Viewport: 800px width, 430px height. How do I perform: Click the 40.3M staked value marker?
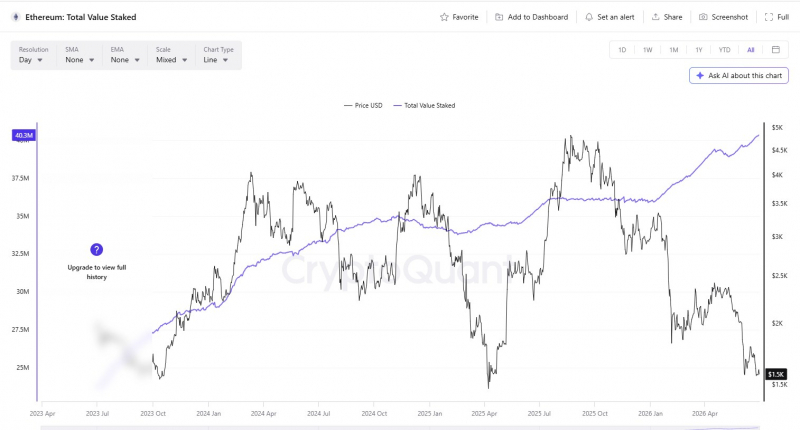(x=23, y=135)
